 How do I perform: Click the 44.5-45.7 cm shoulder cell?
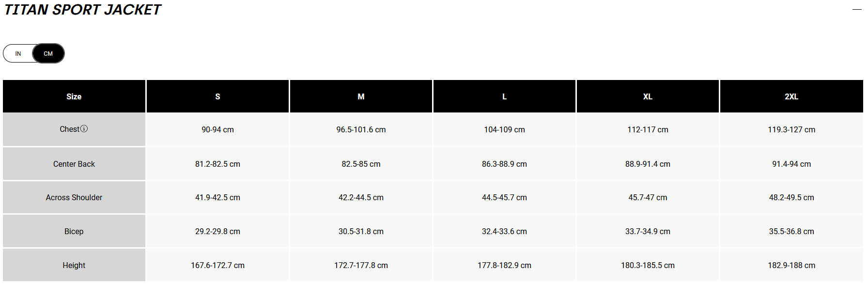pyautogui.click(x=504, y=197)
